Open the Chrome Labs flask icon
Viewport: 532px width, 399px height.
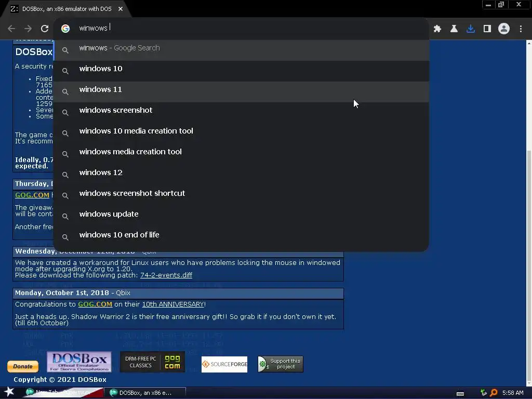point(454,29)
